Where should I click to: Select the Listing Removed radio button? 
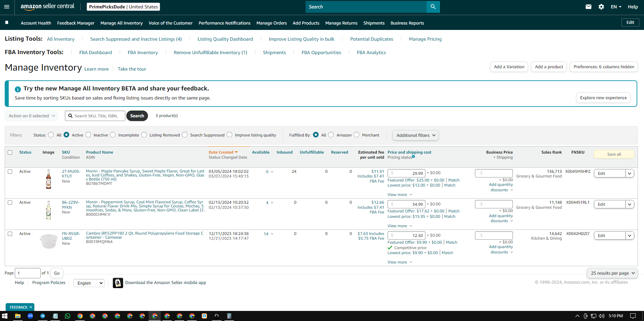pos(144,135)
